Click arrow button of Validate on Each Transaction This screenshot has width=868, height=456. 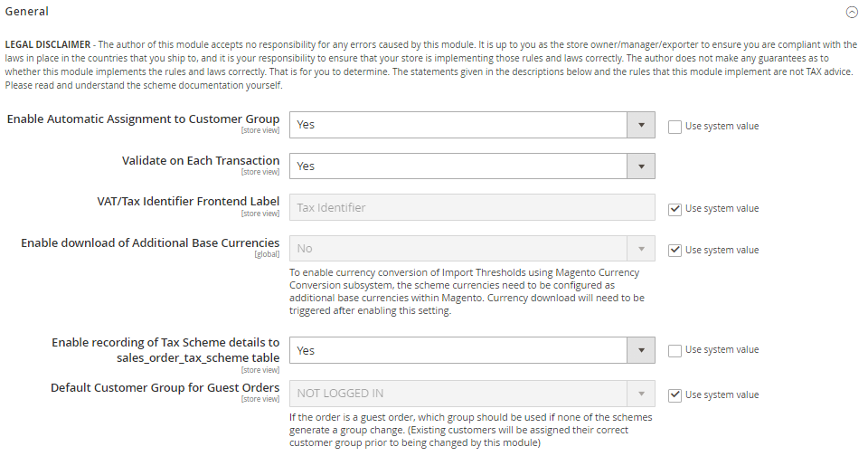click(641, 166)
